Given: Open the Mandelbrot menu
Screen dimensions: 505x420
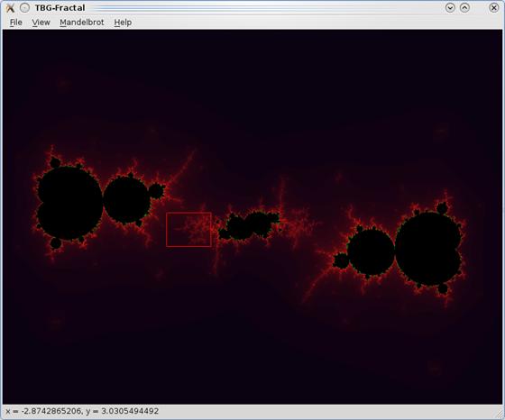Looking at the screenshot, I should (82, 23).
